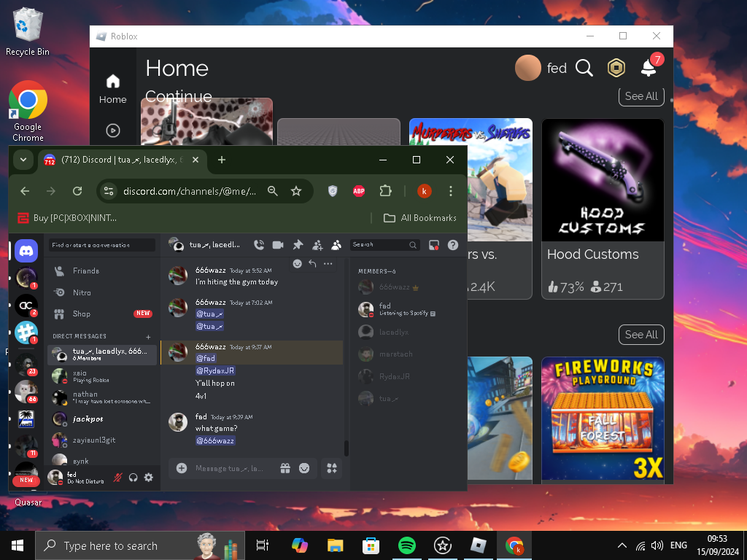Open the white cat server icon

[26, 392]
